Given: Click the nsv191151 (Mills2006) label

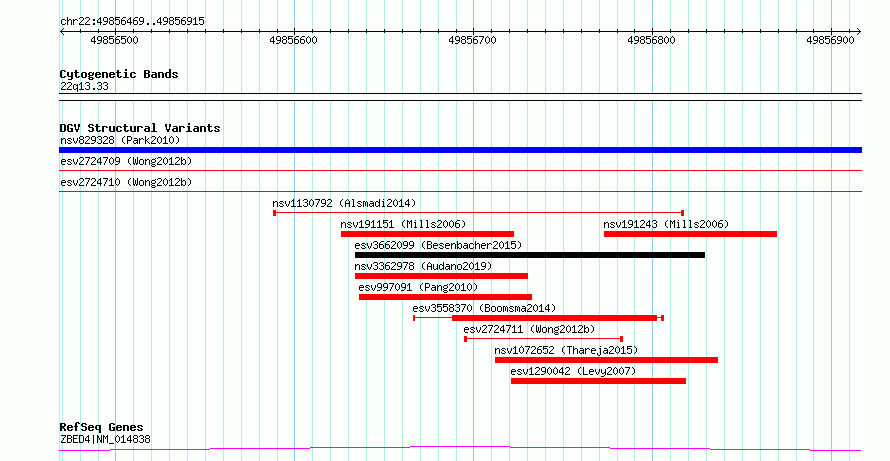Looking at the screenshot, I should click(403, 224).
